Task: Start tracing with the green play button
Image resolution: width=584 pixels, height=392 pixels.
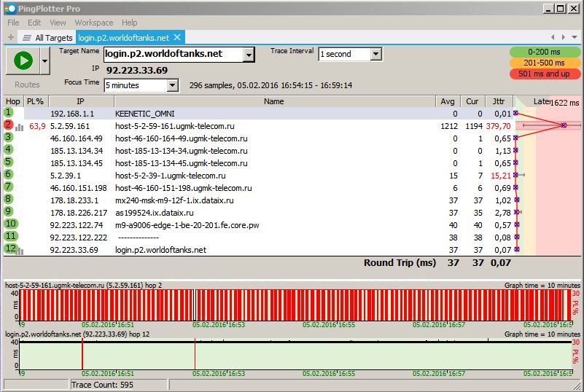Action: [23, 61]
